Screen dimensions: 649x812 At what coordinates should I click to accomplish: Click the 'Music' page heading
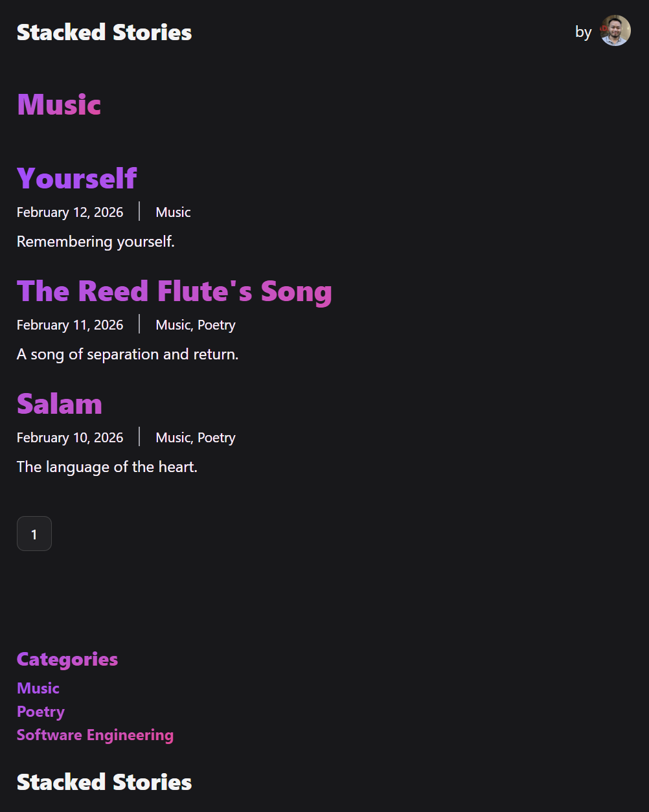[x=58, y=104]
